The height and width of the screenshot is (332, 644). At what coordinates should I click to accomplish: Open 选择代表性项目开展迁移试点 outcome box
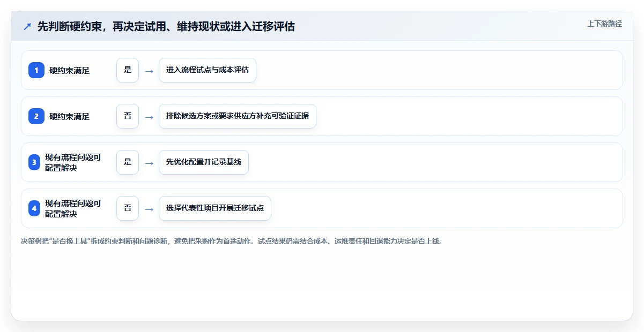[215, 208]
